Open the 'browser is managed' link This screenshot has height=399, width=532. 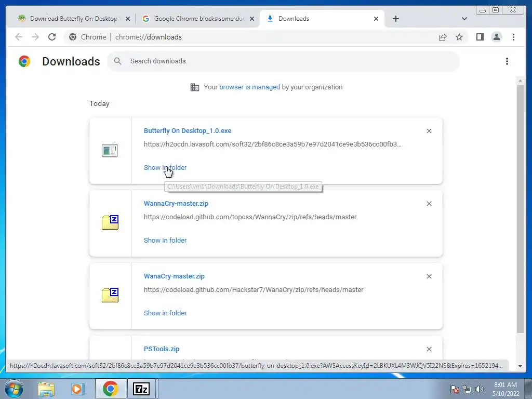249,87
